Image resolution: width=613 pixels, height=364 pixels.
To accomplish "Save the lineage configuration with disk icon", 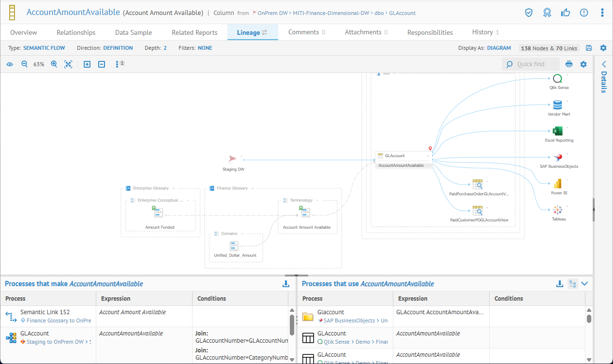I will pos(589,48).
